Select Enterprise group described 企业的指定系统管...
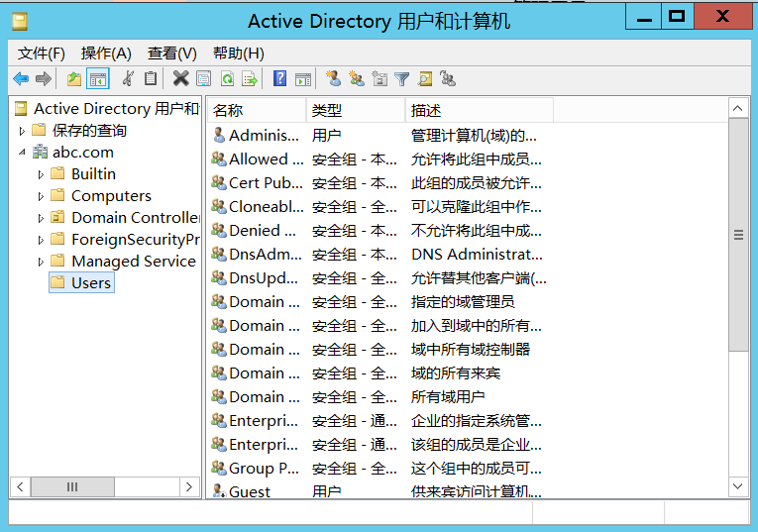Viewport: 758px width, 532px height. pos(375,420)
